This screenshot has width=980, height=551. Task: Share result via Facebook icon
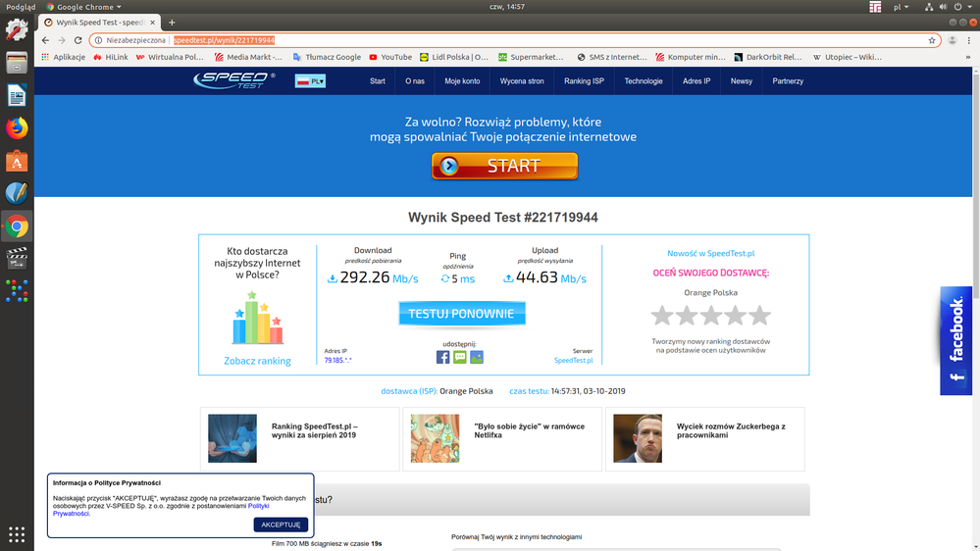click(442, 357)
